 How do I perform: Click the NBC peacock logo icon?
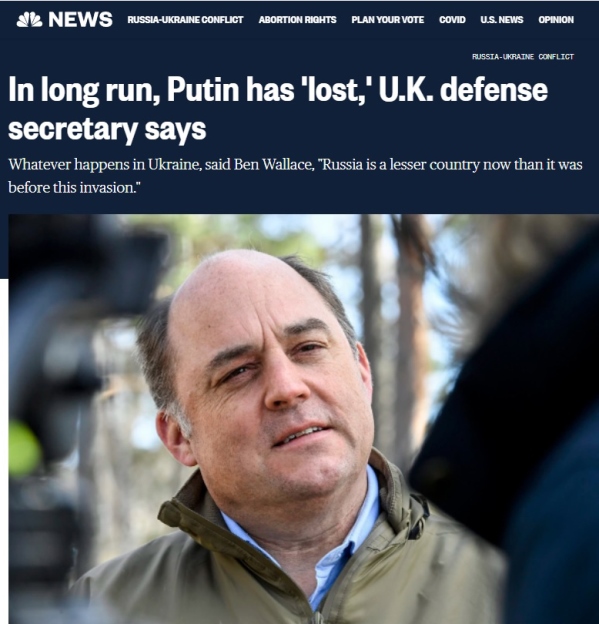click(x=29, y=20)
